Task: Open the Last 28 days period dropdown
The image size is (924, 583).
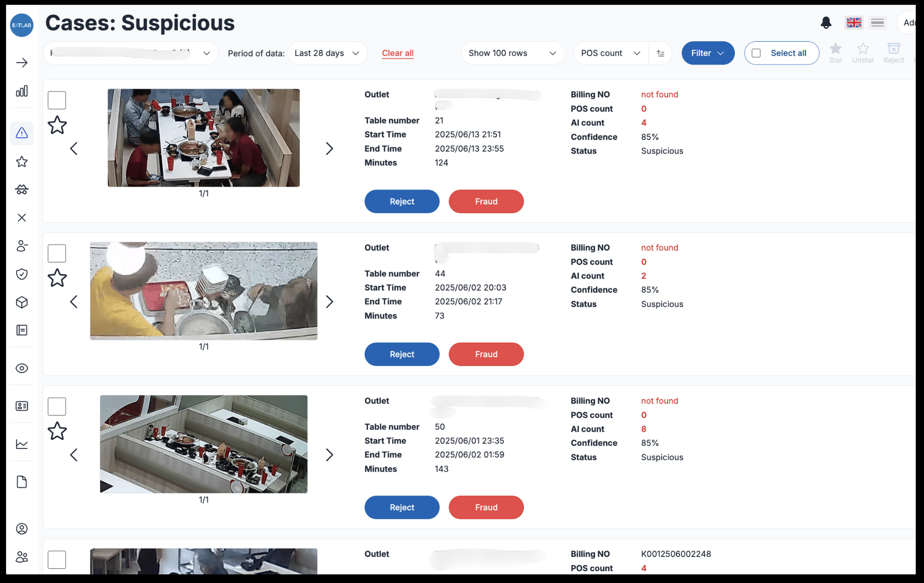Action: pos(327,53)
